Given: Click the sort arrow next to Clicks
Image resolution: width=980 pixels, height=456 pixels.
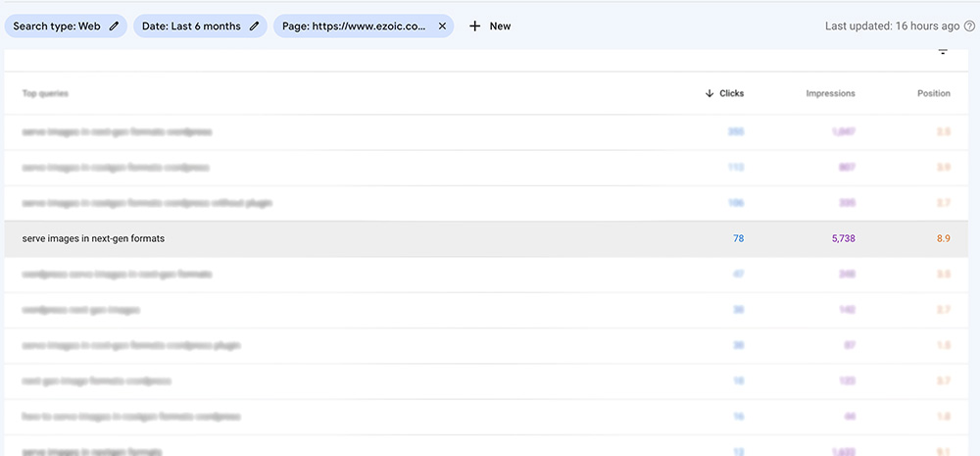Looking at the screenshot, I should [x=710, y=93].
